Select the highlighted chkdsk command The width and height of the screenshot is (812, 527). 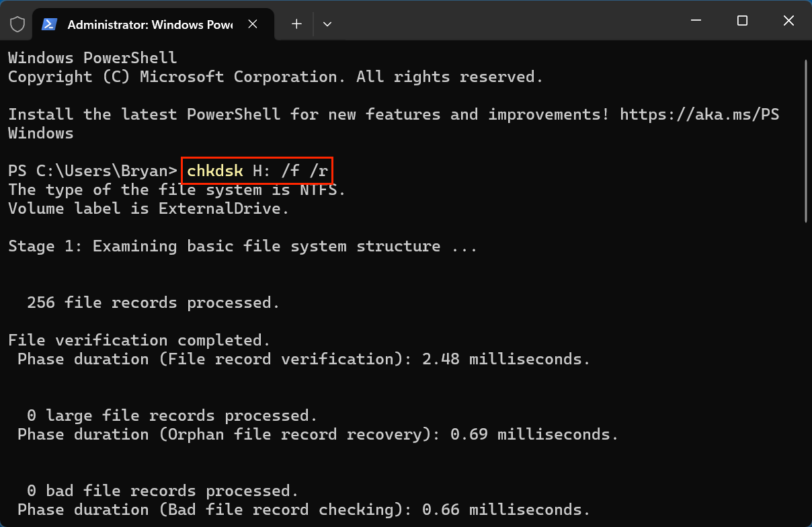(257, 171)
